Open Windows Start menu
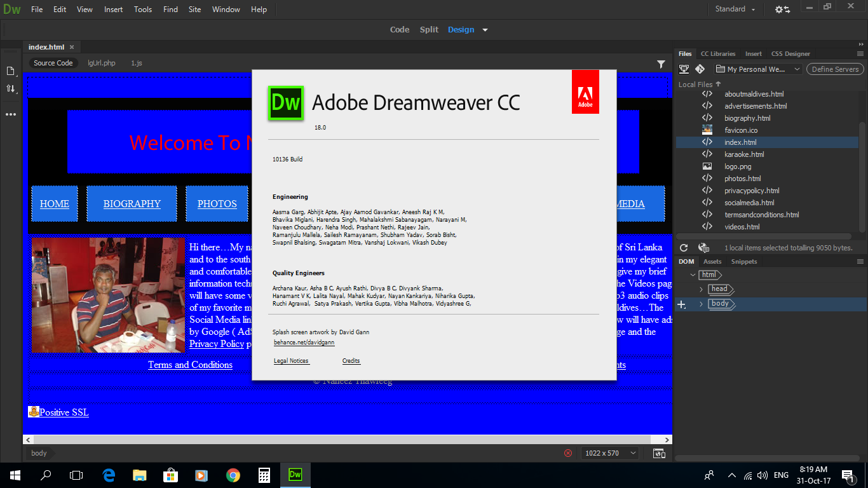The width and height of the screenshot is (868, 488). tap(15, 475)
